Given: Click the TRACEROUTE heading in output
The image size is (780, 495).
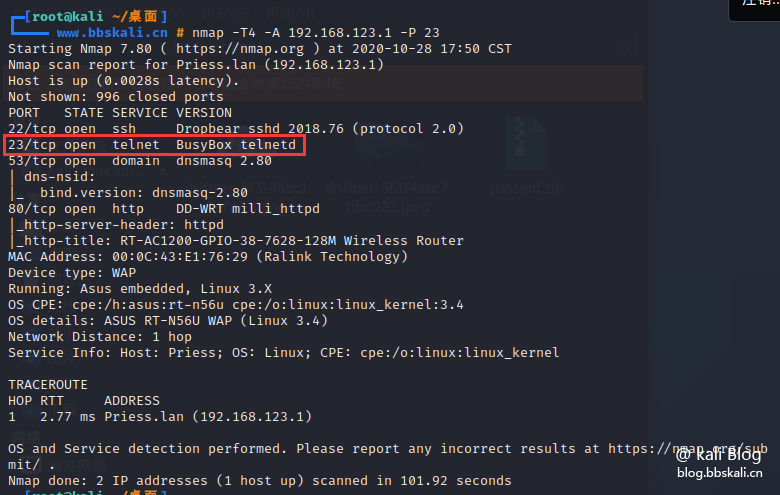Looking at the screenshot, I should point(48,385).
